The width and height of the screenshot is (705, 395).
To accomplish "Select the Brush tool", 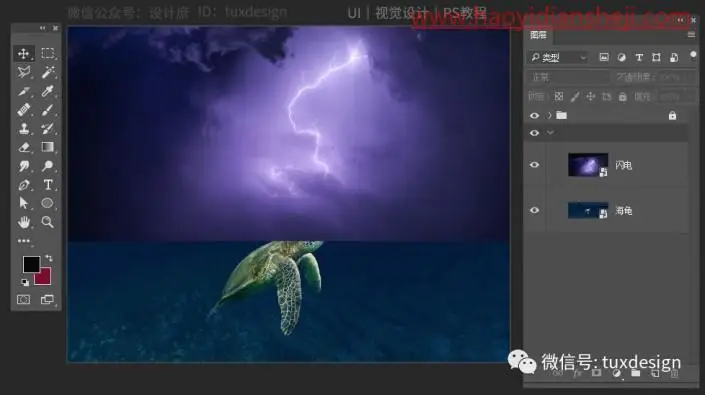I will 47,110.
